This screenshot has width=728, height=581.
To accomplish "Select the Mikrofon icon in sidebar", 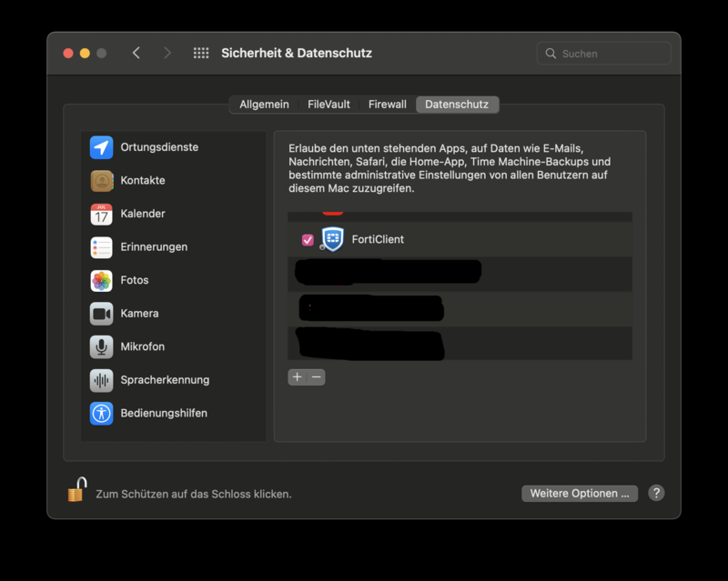I will (x=101, y=347).
